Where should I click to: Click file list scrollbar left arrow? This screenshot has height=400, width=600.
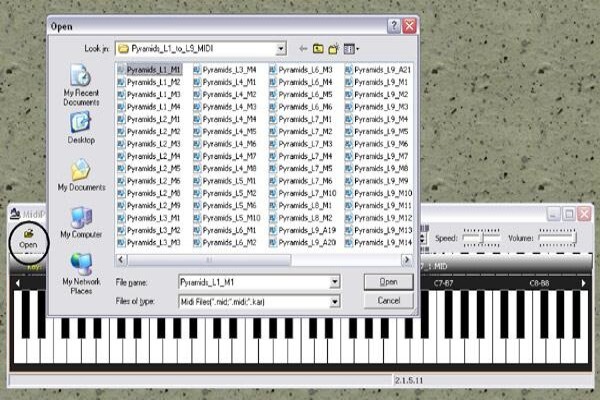(x=121, y=260)
